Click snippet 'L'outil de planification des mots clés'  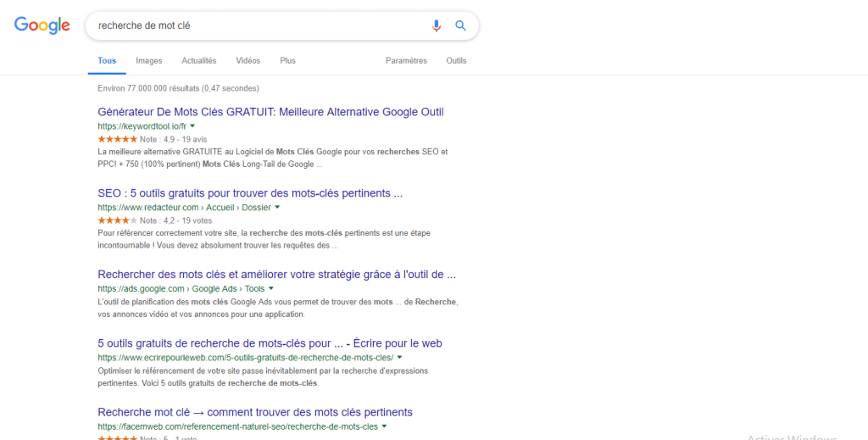tap(278, 309)
